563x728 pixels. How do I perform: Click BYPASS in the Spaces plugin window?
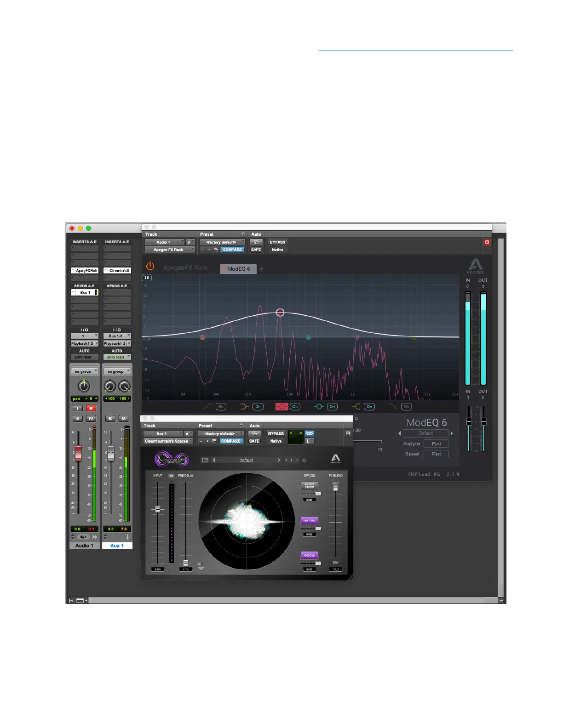tap(276, 433)
